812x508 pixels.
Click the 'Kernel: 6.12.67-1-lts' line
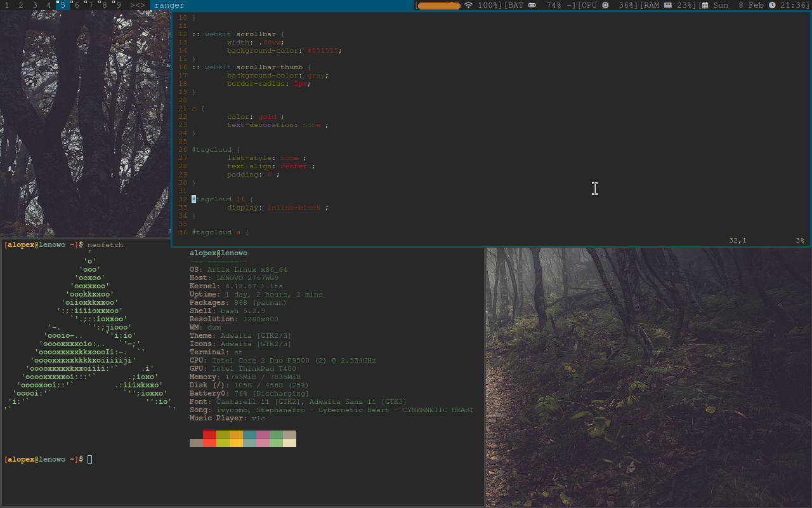click(236, 286)
